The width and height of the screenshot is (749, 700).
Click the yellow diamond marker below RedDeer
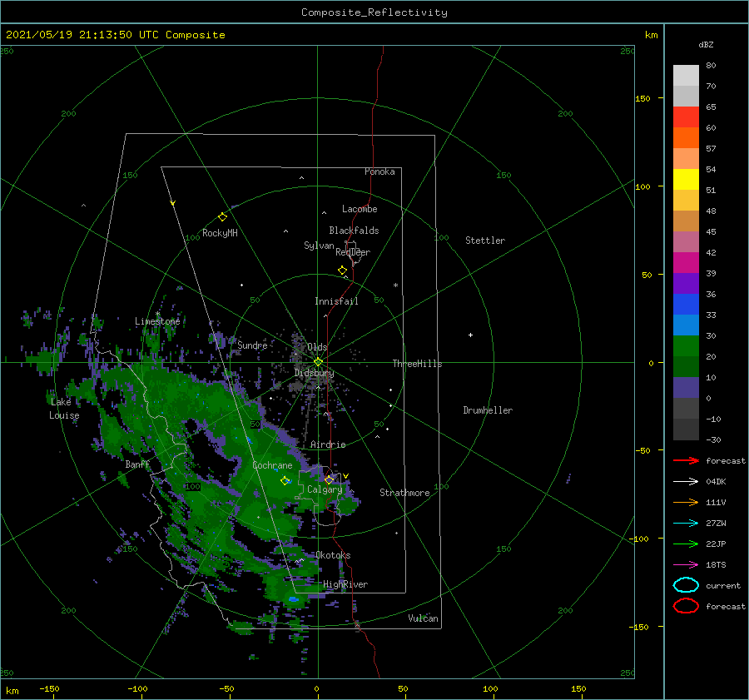[342, 271]
